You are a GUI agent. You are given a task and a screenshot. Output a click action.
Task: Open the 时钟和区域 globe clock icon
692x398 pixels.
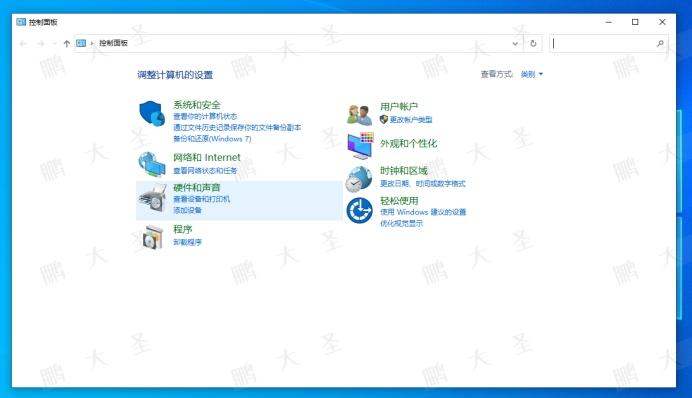359,179
